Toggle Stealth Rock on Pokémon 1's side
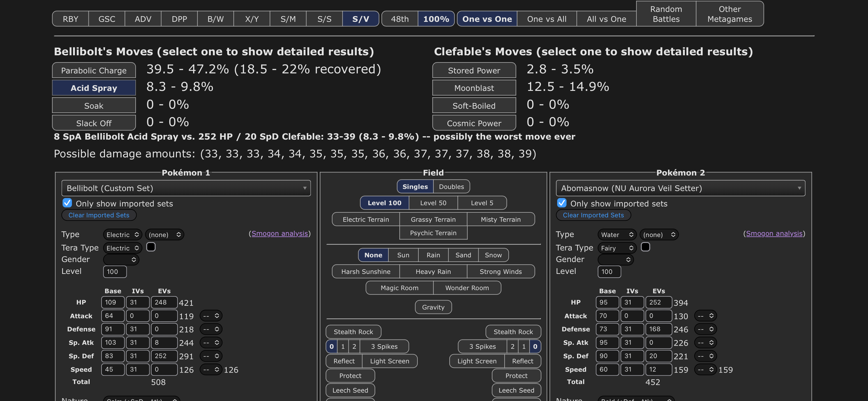 point(353,332)
